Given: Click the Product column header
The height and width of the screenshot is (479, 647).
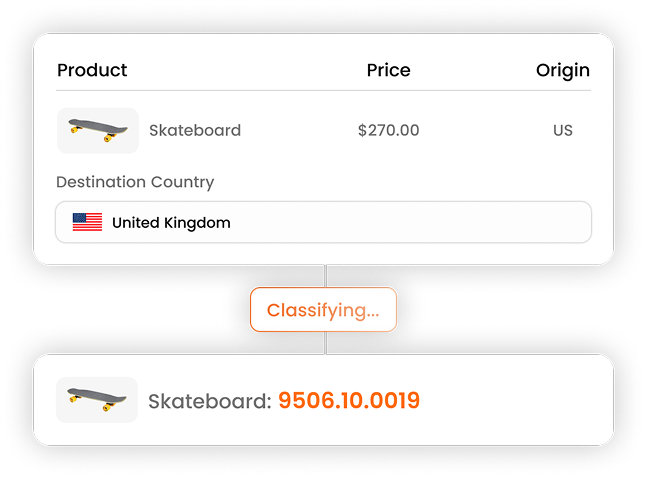Looking at the screenshot, I should (92, 70).
